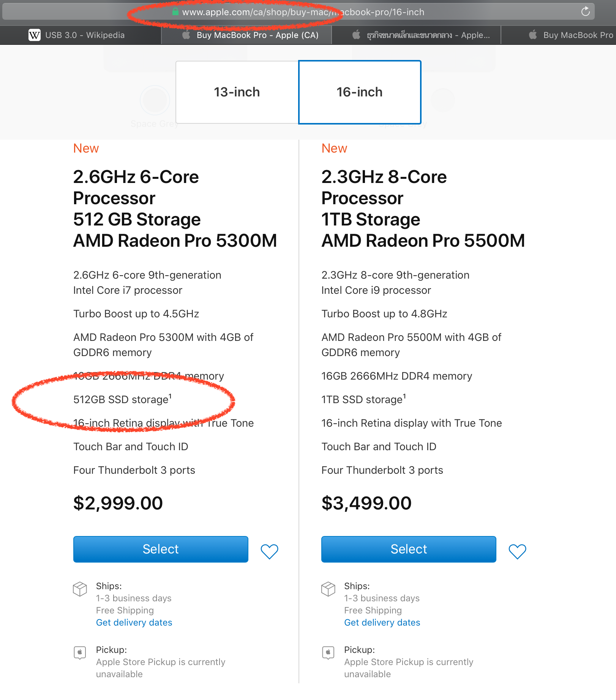The height and width of the screenshot is (700, 616).
Task: Choose the 16-inch size option
Action: coord(360,92)
